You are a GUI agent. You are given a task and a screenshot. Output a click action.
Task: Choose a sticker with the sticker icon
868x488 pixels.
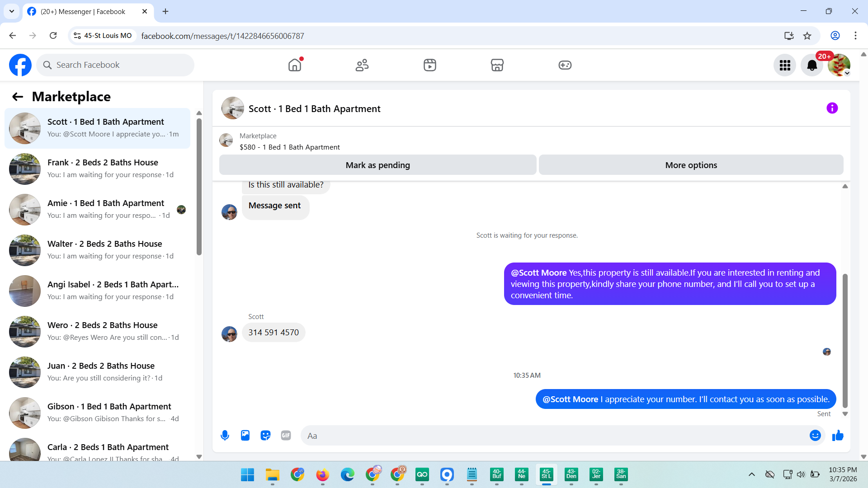[265, 436]
